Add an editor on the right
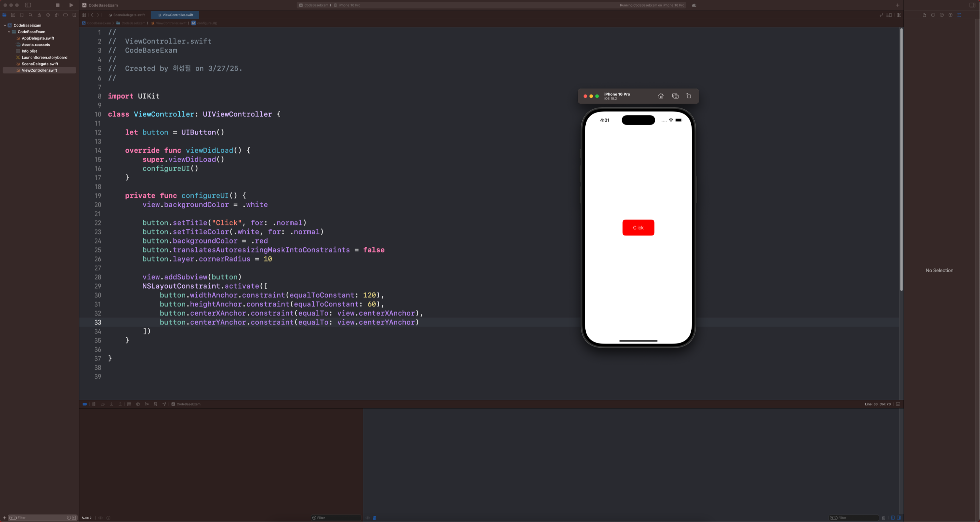 pos(899,15)
